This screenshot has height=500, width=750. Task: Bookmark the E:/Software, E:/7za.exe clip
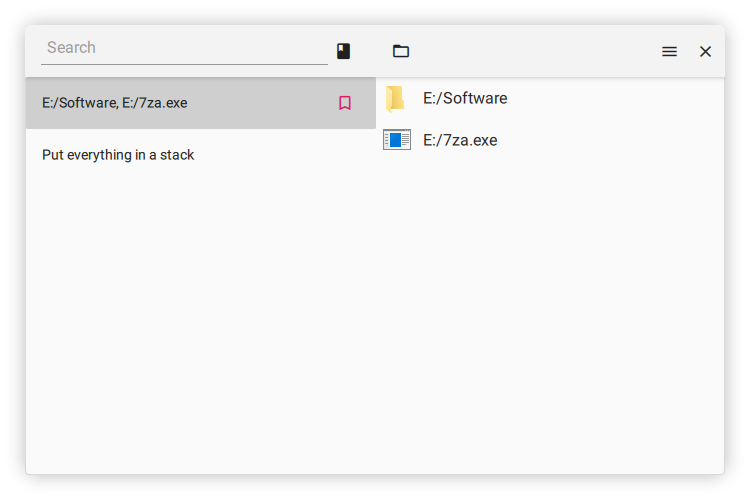345,103
